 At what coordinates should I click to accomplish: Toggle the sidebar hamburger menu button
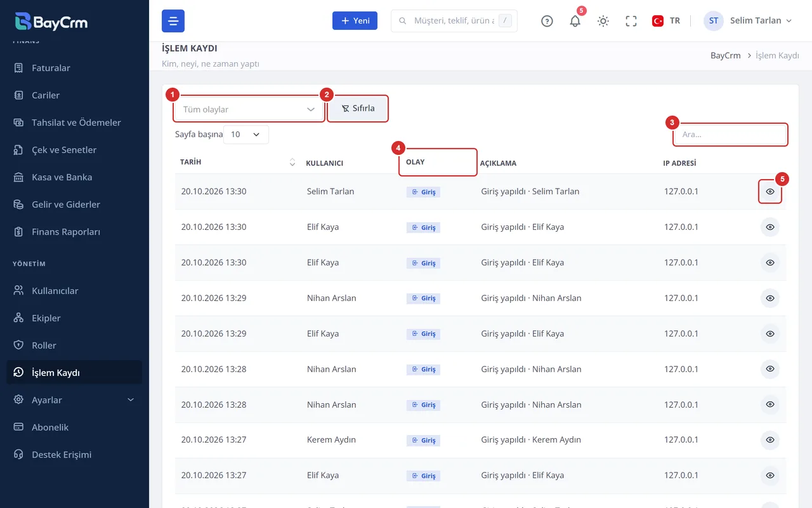point(173,21)
